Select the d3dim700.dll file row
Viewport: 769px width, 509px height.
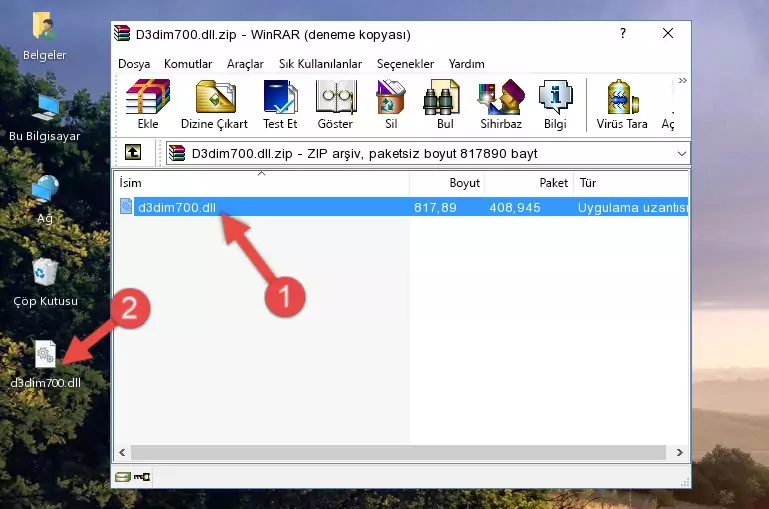[402, 207]
